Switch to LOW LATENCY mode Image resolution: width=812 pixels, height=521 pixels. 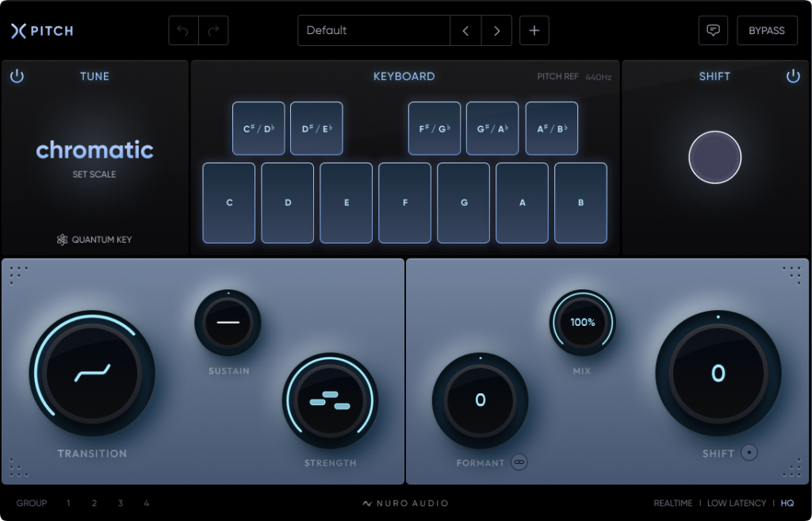[737, 503]
